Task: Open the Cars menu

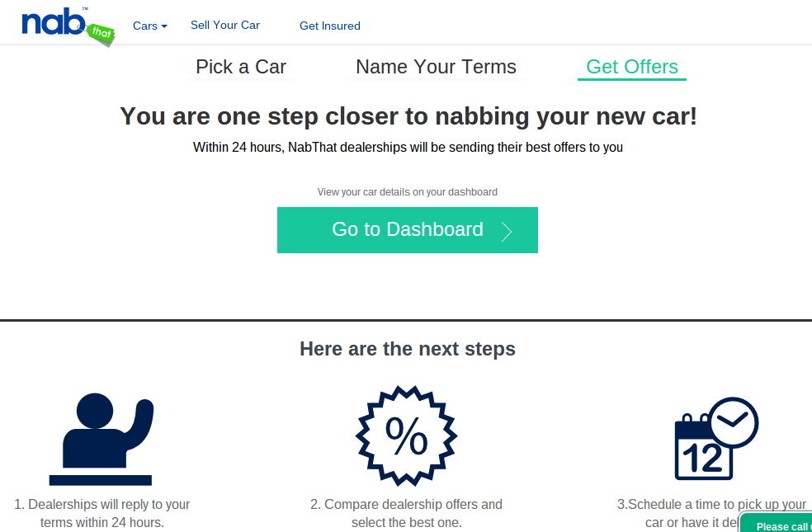Action: (150, 26)
